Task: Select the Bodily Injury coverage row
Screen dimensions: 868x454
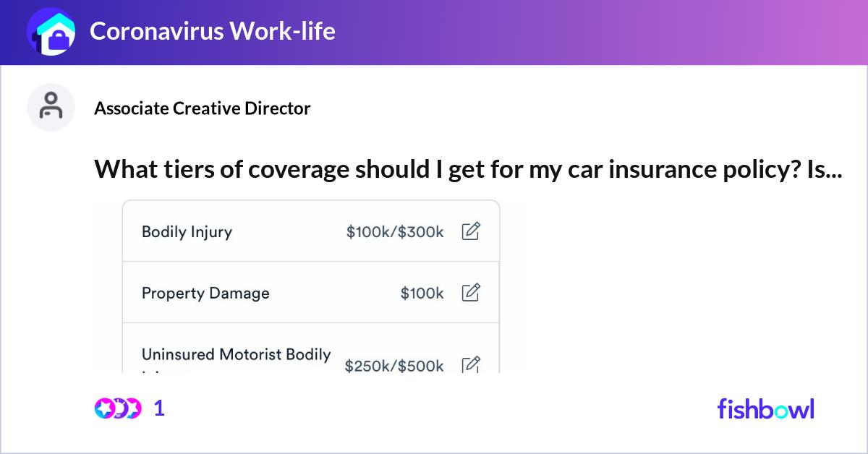Action: (311, 231)
